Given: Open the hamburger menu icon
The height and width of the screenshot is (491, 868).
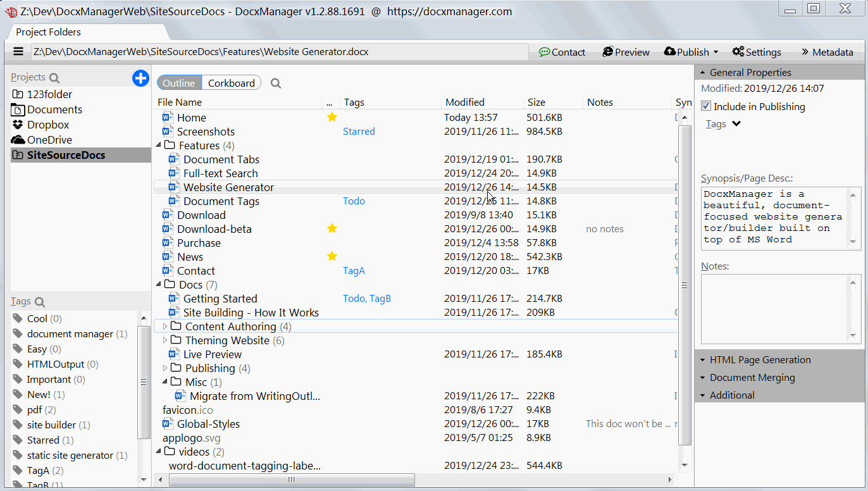Looking at the screenshot, I should (18, 52).
